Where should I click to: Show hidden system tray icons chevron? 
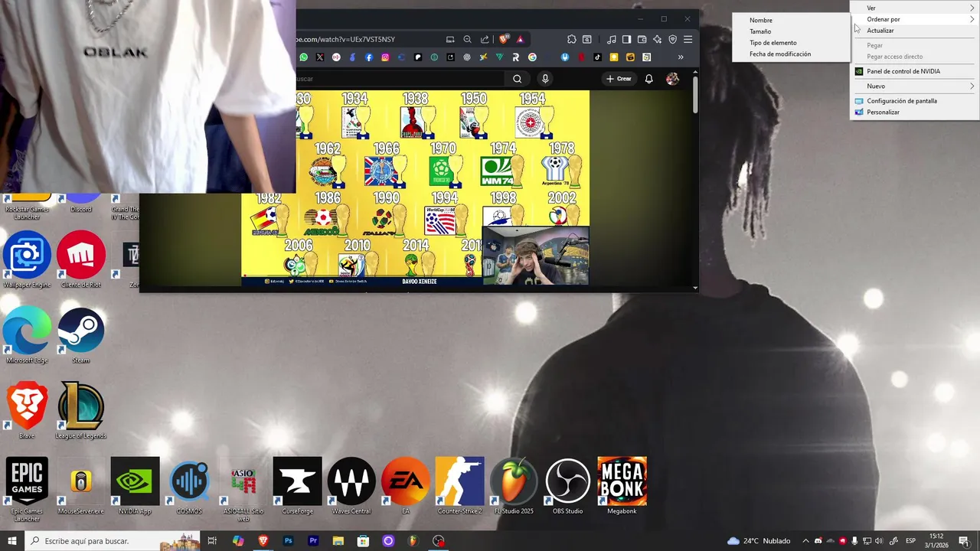805,541
